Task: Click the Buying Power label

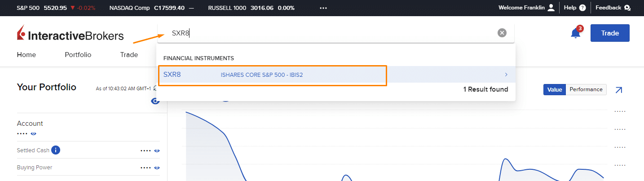Action: click(35, 168)
